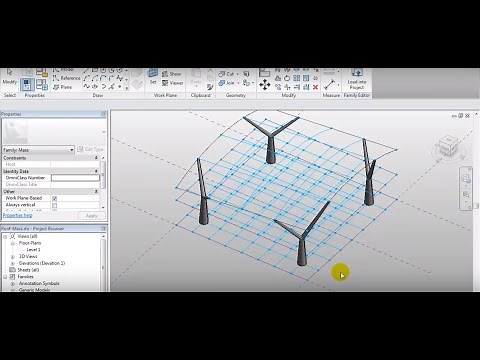Click Load into Project
Viewport: 480px width, 360px height.
click(x=357, y=79)
